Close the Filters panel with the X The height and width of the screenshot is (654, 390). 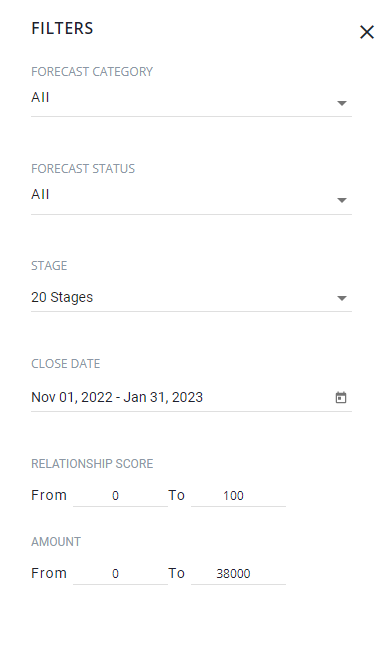(367, 32)
